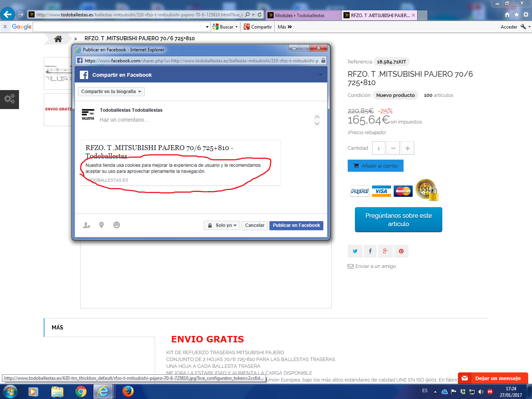This screenshot has width=532, height=399.
Task: Open the File Explorer taskbar icon
Action: coord(57,391)
